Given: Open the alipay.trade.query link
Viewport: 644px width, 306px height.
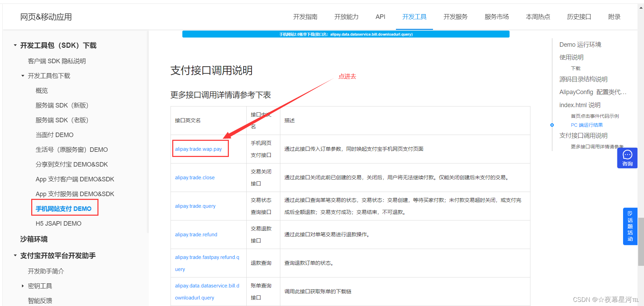Looking at the screenshot, I should (195, 206).
